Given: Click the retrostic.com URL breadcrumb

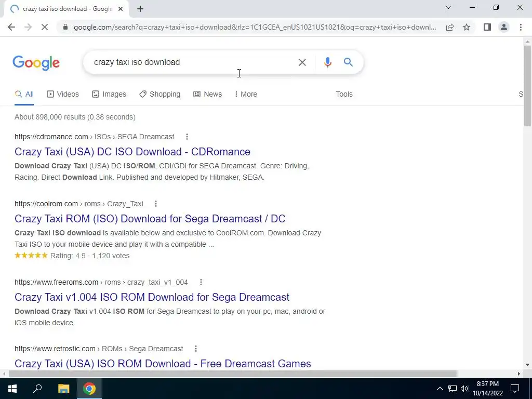Looking at the screenshot, I should tap(99, 349).
